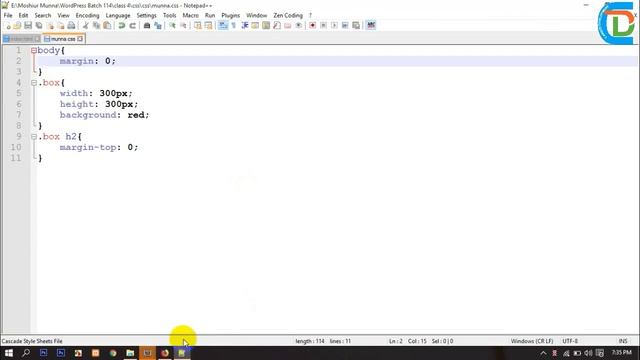Open the Window menu

coord(256,16)
